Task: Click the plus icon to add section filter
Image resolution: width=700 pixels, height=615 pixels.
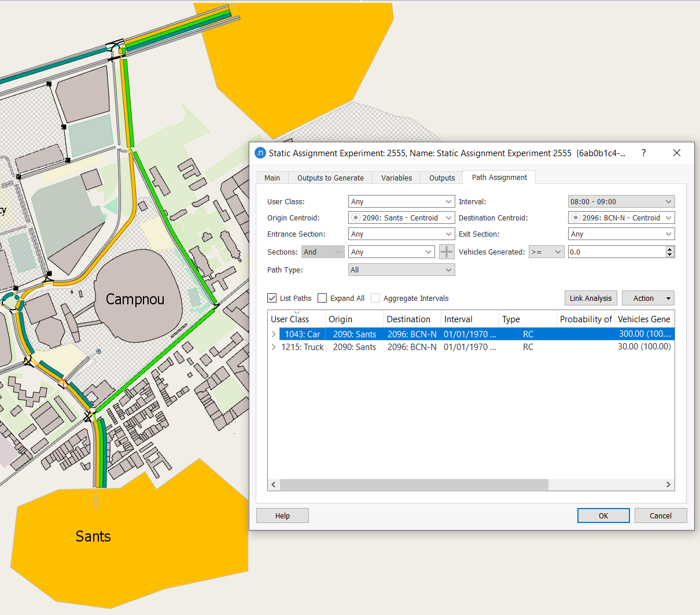Action: tap(447, 252)
